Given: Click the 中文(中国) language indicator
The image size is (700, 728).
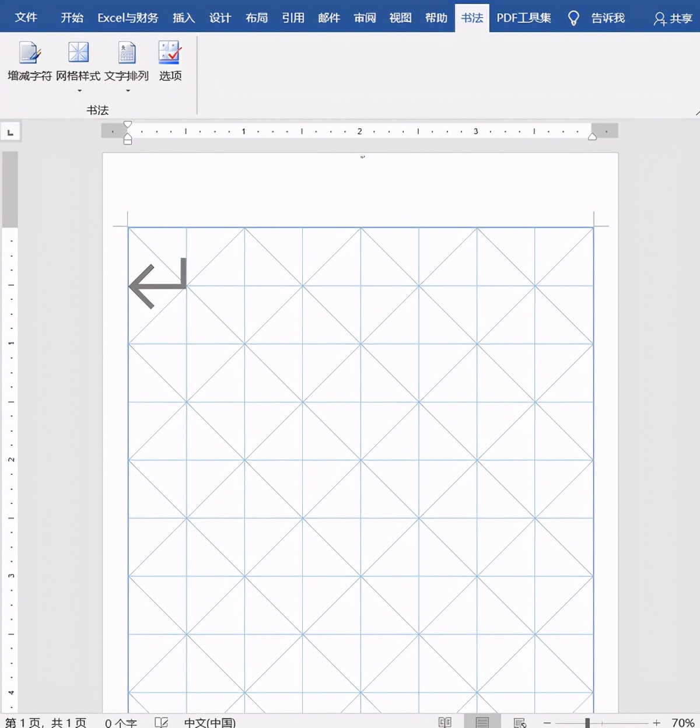Looking at the screenshot, I should pos(210,722).
